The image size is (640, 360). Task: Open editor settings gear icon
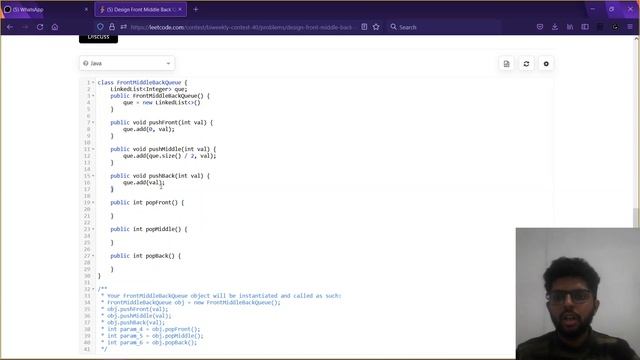[546, 64]
